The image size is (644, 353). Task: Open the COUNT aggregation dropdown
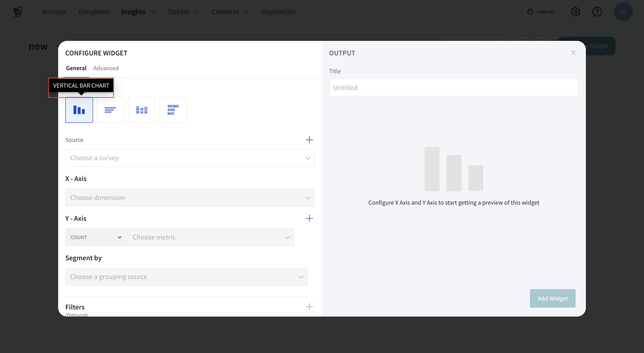pyautogui.click(x=96, y=237)
